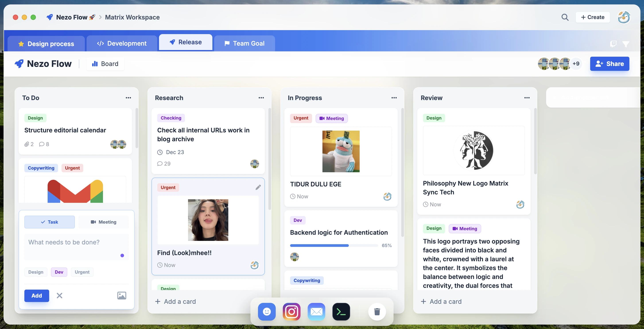644x329 pixels.
Task: Click the +9 members badge
Action: coord(576,64)
